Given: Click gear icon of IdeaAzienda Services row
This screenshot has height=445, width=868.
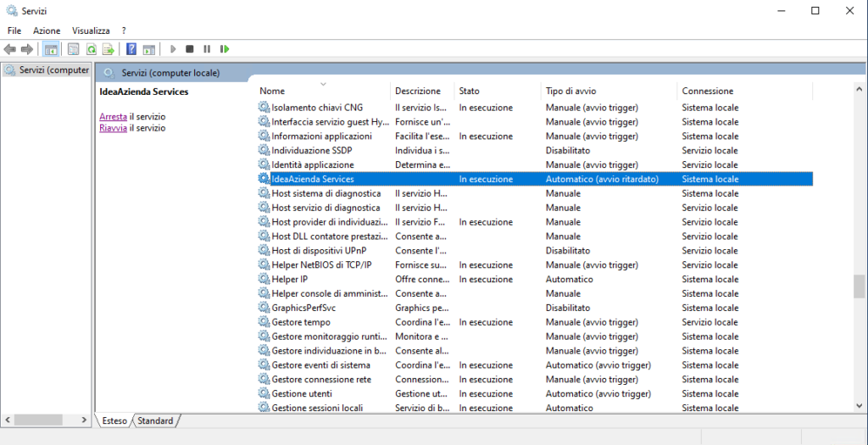Looking at the screenshot, I should (264, 179).
